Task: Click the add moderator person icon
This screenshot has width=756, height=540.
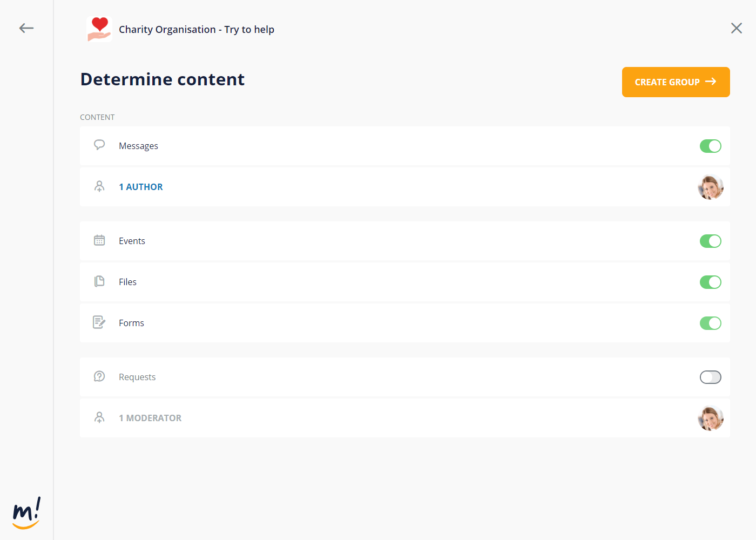Action: point(99,417)
